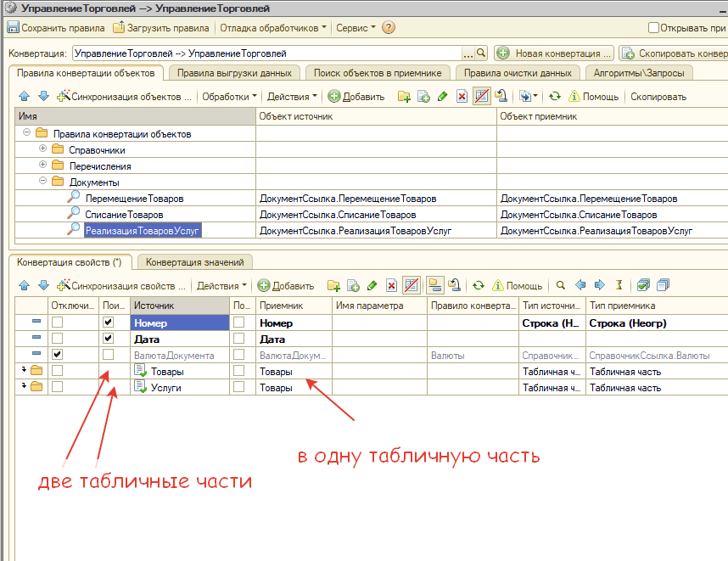Click pencil edit icon in property conversion toolbar
This screenshot has width=728, height=561.
[x=372, y=285]
